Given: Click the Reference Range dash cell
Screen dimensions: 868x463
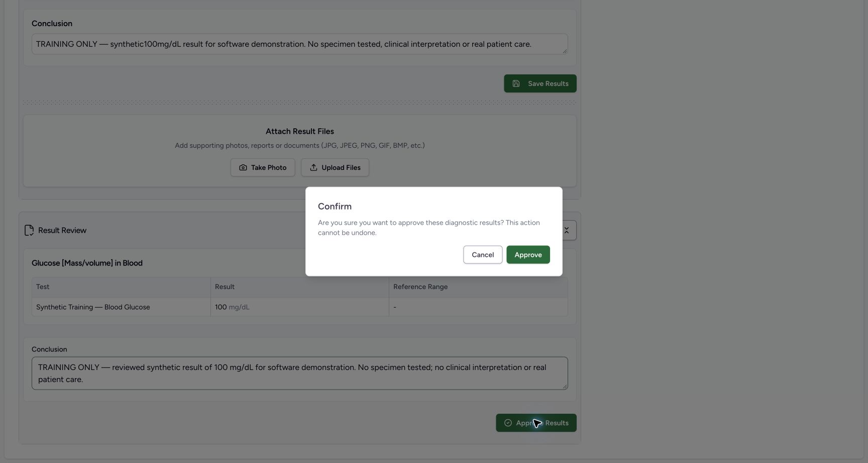Looking at the screenshot, I should [478, 307].
